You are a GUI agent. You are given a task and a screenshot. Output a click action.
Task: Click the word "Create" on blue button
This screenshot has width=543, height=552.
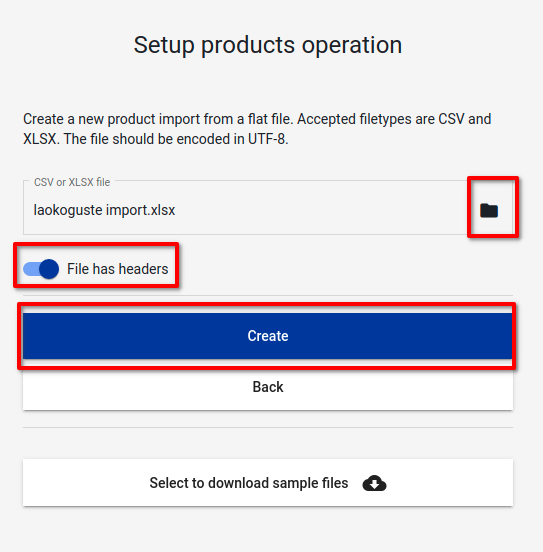point(268,336)
